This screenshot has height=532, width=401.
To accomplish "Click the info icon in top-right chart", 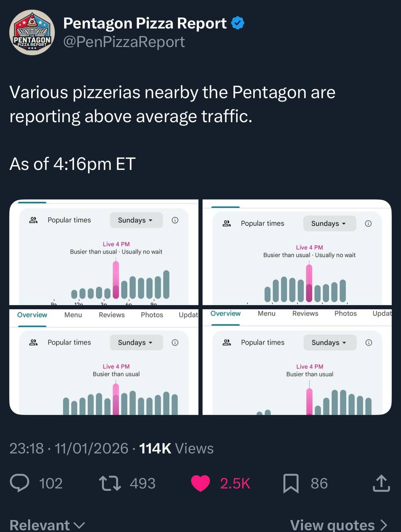I will tap(368, 224).
